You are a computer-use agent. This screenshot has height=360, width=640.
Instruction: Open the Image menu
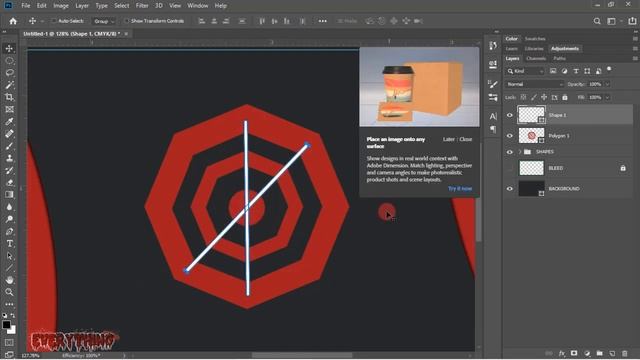point(61,6)
